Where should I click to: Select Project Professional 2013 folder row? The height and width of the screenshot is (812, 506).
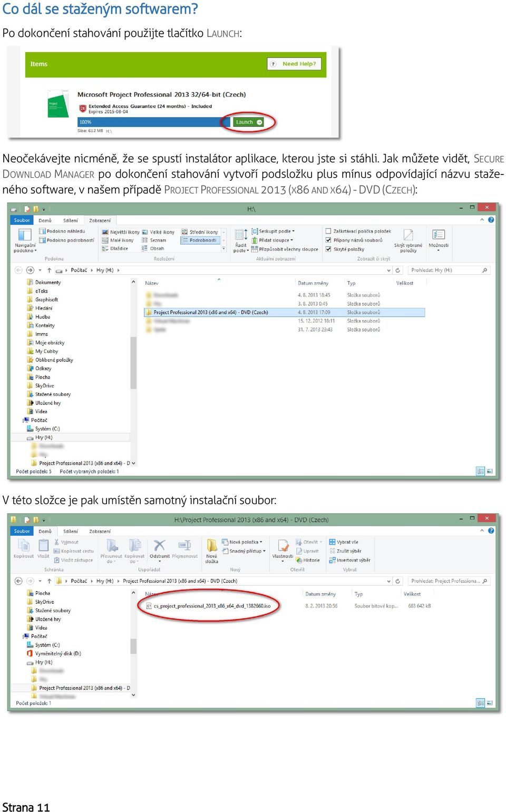[x=285, y=312]
